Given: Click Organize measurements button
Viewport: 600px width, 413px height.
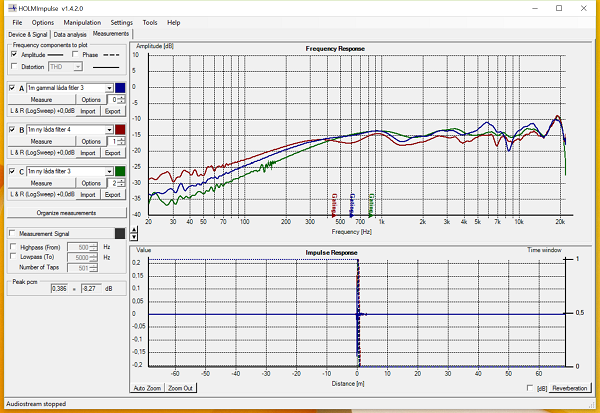Looking at the screenshot, I should click(67, 213).
